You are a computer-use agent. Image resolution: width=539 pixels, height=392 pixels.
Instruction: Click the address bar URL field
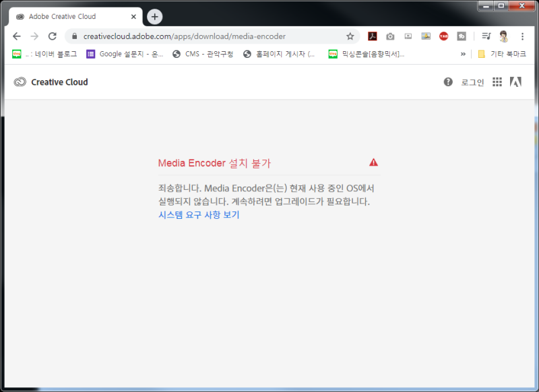point(212,36)
